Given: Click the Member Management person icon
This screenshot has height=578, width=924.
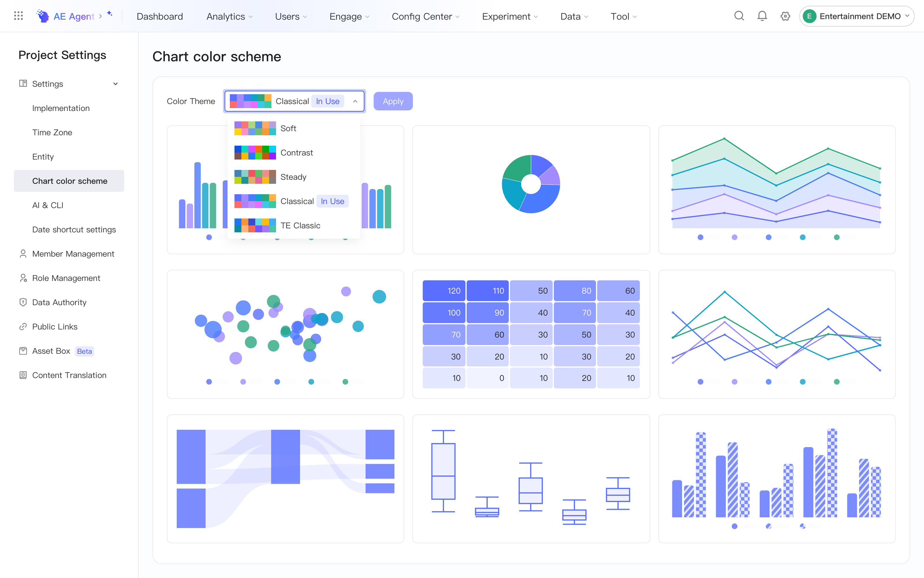Looking at the screenshot, I should click(23, 254).
